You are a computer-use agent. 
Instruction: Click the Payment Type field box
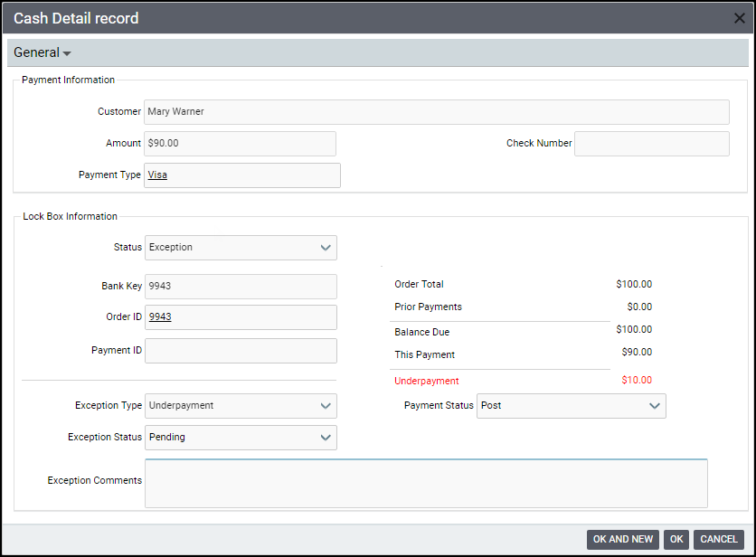tap(242, 175)
